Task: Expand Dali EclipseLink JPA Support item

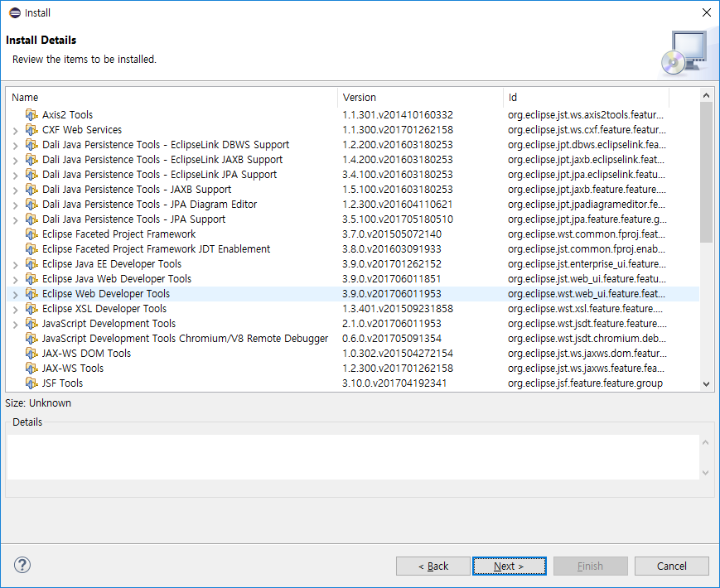Action: pyautogui.click(x=16, y=176)
